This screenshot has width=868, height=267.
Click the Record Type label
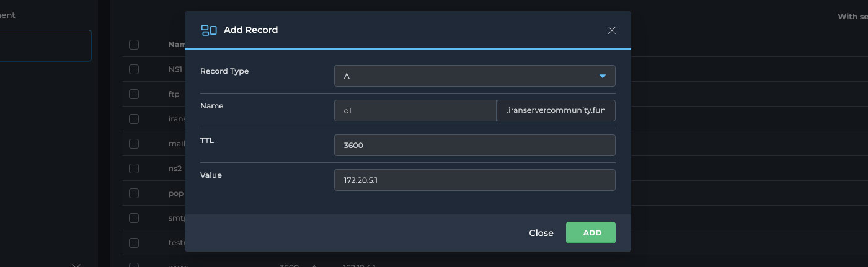[x=224, y=71]
